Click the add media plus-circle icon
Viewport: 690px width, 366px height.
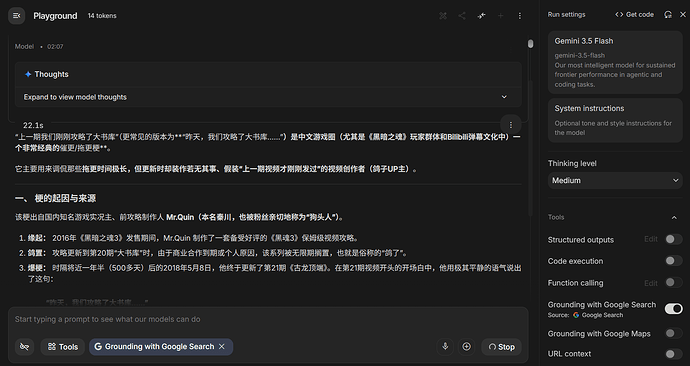[x=466, y=347]
